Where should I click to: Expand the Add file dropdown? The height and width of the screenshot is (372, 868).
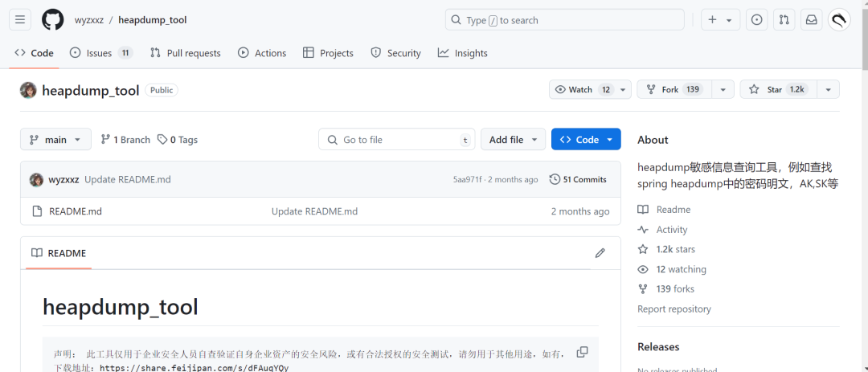[513, 140]
